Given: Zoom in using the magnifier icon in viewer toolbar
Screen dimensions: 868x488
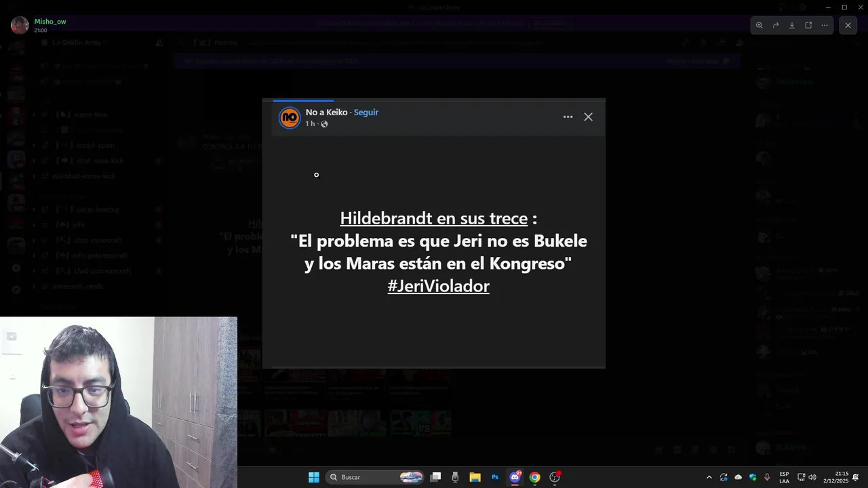Looking at the screenshot, I should pyautogui.click(x=759, y=25).
